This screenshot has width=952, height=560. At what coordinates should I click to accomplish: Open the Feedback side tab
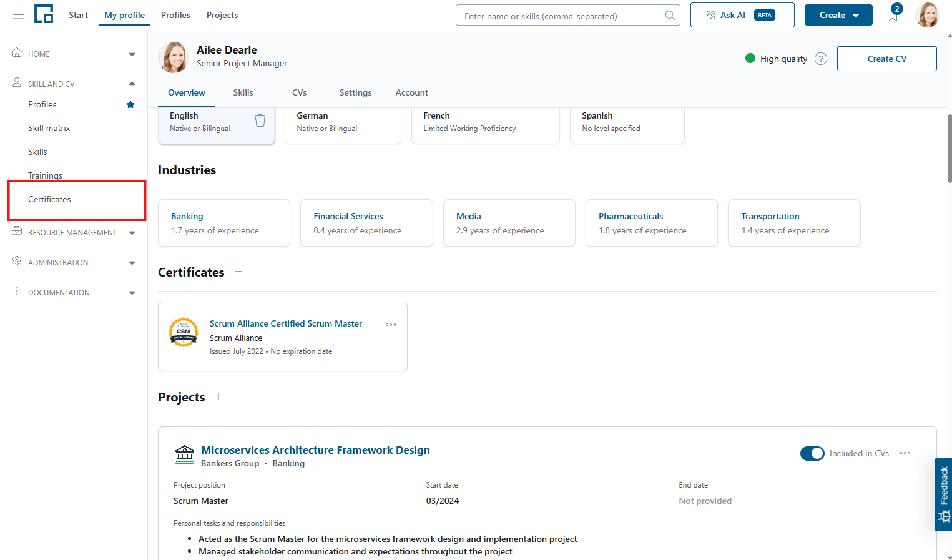943,494
